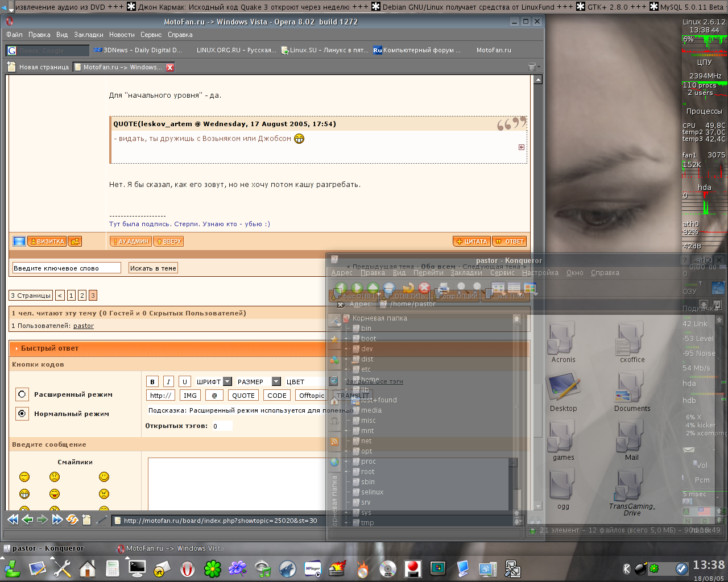
Task: Click Opera's green Back arrow
Action: pyautogui.click(x=27, y=519)
